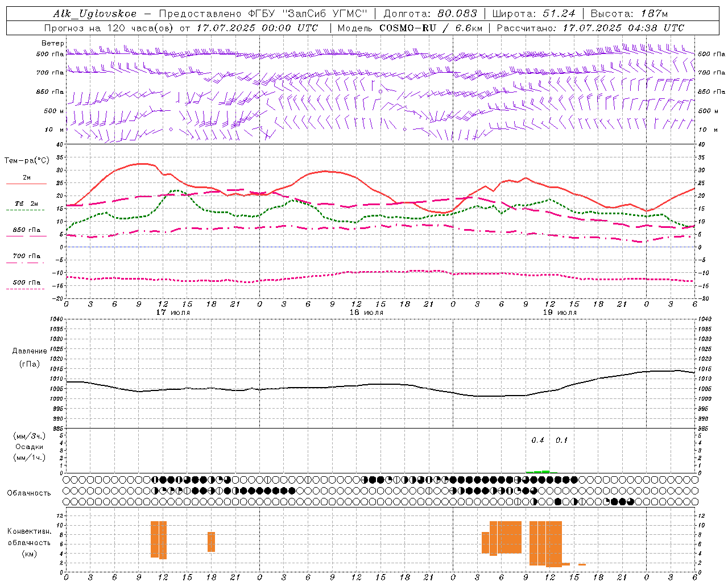
Task: Click the "850 гПа" temperature legend entry
Action: (27, 230)
